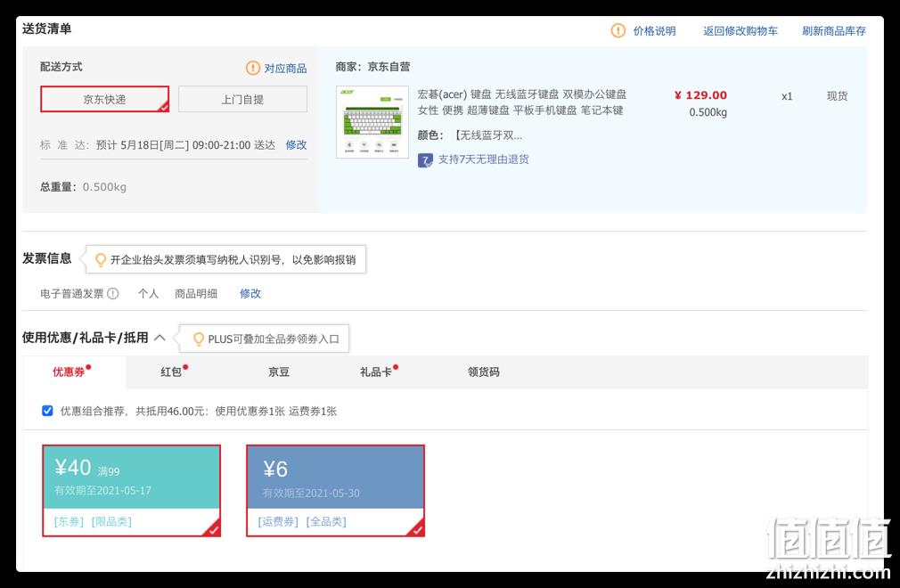Click the ¥129.00 price text
The height and width of the screenshot is (588, 900).
700,95
